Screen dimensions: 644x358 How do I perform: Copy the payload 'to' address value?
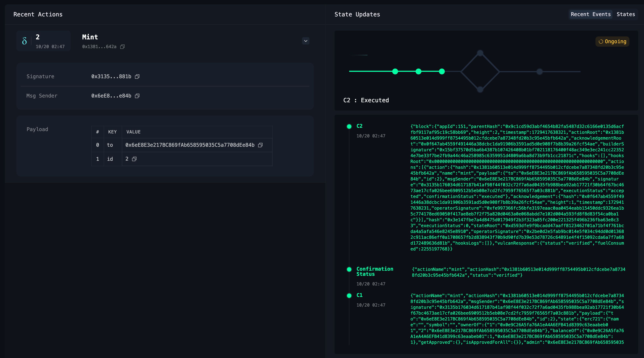click(260, 145)
